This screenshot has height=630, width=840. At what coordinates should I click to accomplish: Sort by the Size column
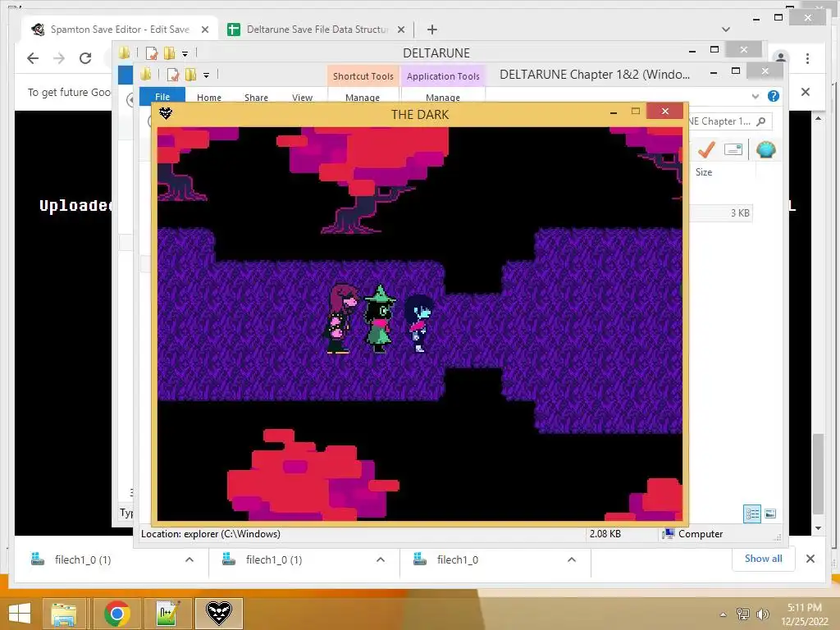coord(703,172)
